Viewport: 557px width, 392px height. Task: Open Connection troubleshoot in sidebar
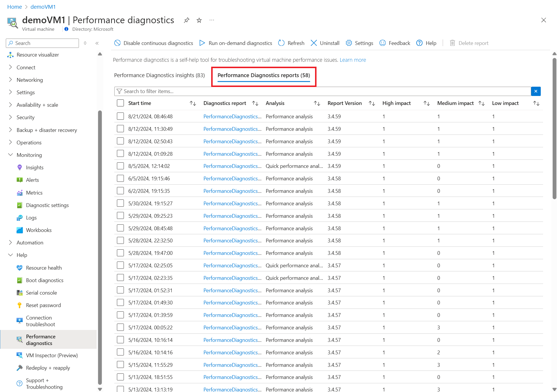coord(40,321)
